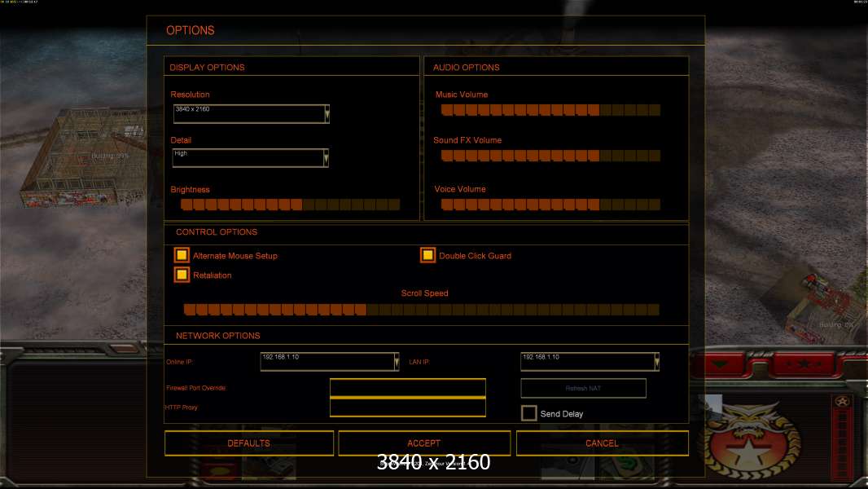Confirm changes with the Accept button

(424, 443)
